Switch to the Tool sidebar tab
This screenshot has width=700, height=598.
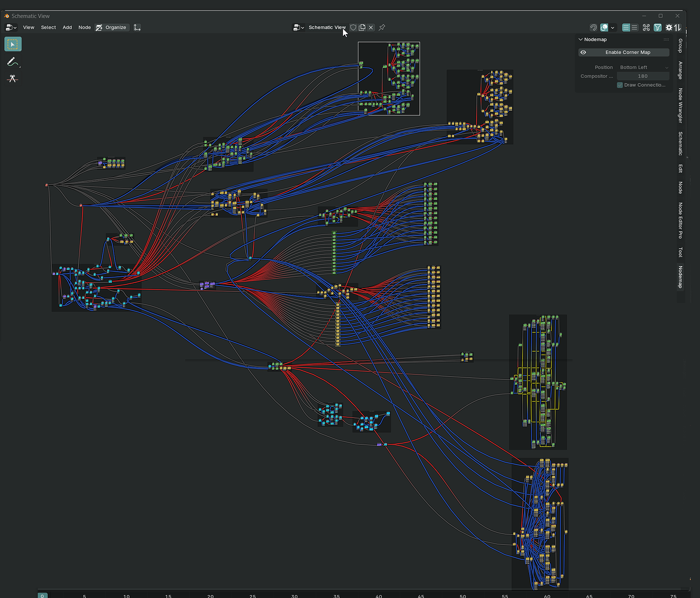tap(680, 252)
